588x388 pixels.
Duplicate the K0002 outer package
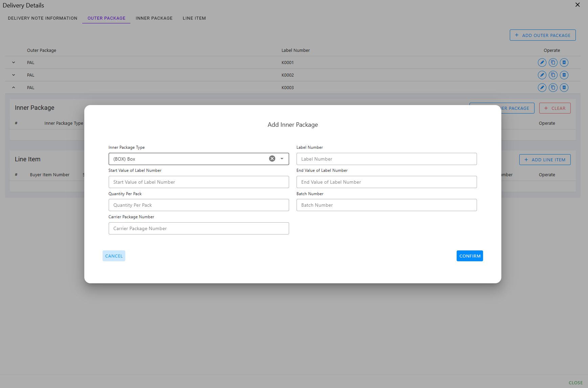pos(553,75)
